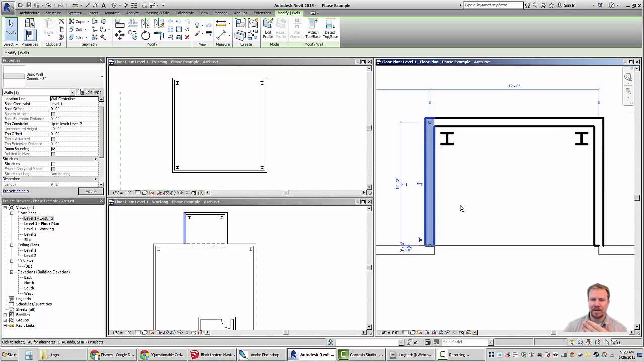Click the Properties help link
Image resolution: width=644 pixels, height=362 pixels.
click(x=16, y=191)
